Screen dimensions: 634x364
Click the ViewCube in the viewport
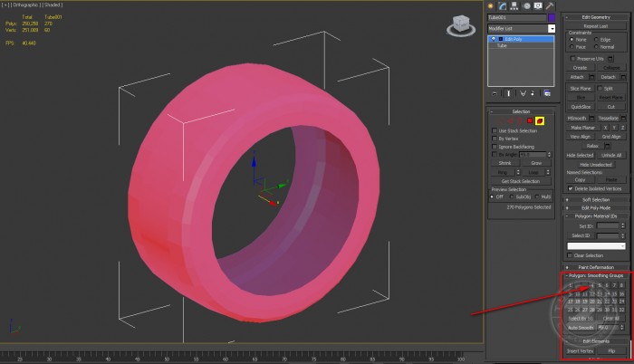[x=458, y=26]
